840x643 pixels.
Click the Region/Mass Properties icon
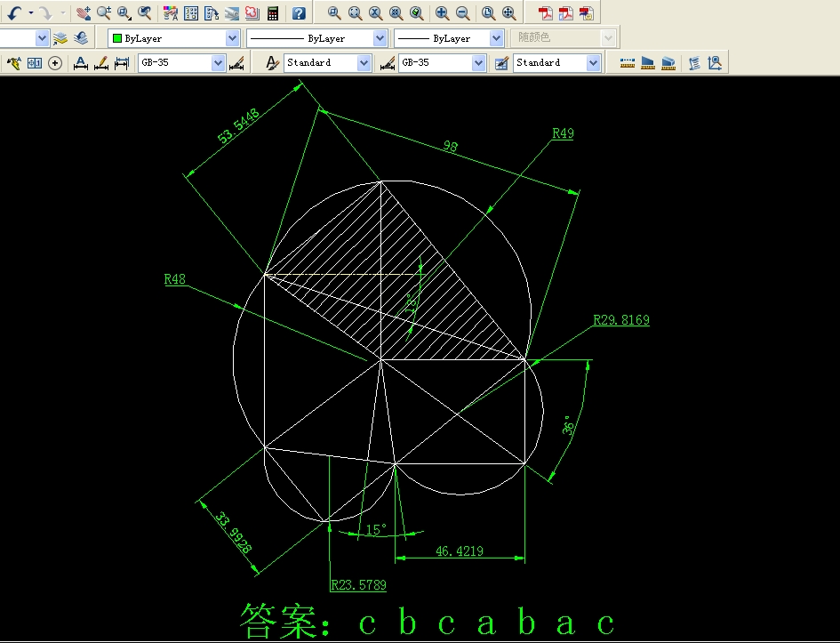click(x=668, y=62)
